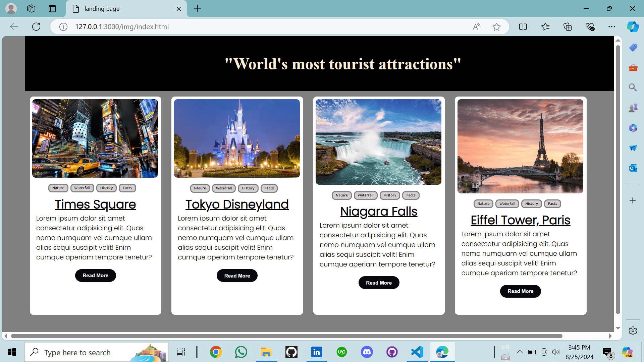The image size is (644, 362).
Task: Open Visual Studio Code from the taskbar
Action: pyautogui.click(x=417, y=352)
